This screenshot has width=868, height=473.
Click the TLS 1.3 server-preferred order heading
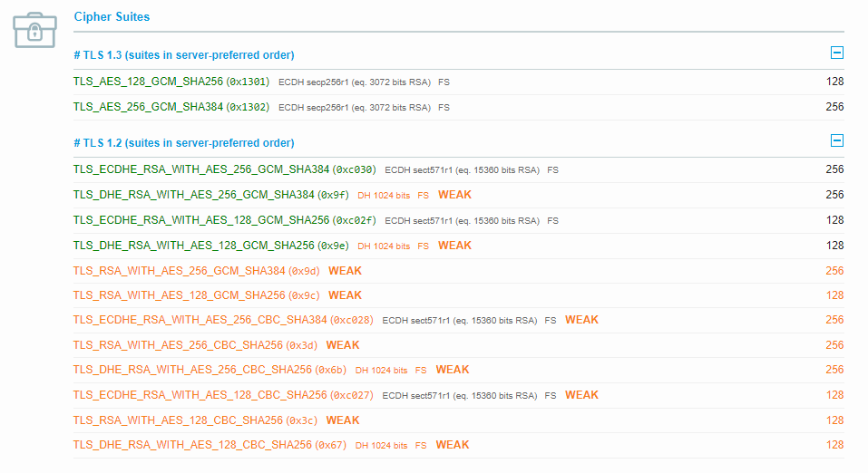tap(184, 54)
